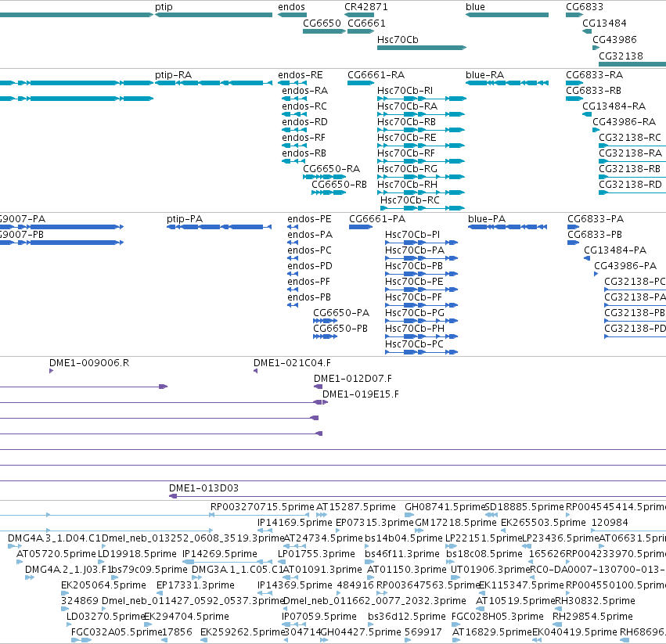This screenshot has height=644, width=666.
Task: Select the CG13484 gene label
Action: click(604, 23)
